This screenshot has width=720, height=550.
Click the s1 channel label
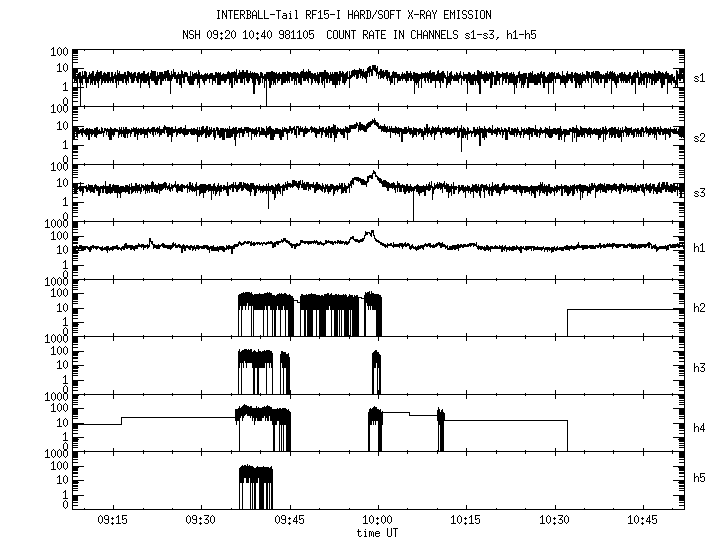coord(701,77)
